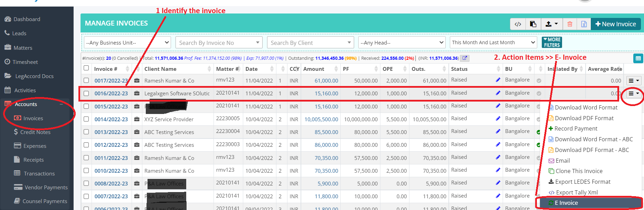The width and height of the screenshot is (644, 210).
Task: Click the code embed icon in toolbar
Action: [x=518, y=24]
